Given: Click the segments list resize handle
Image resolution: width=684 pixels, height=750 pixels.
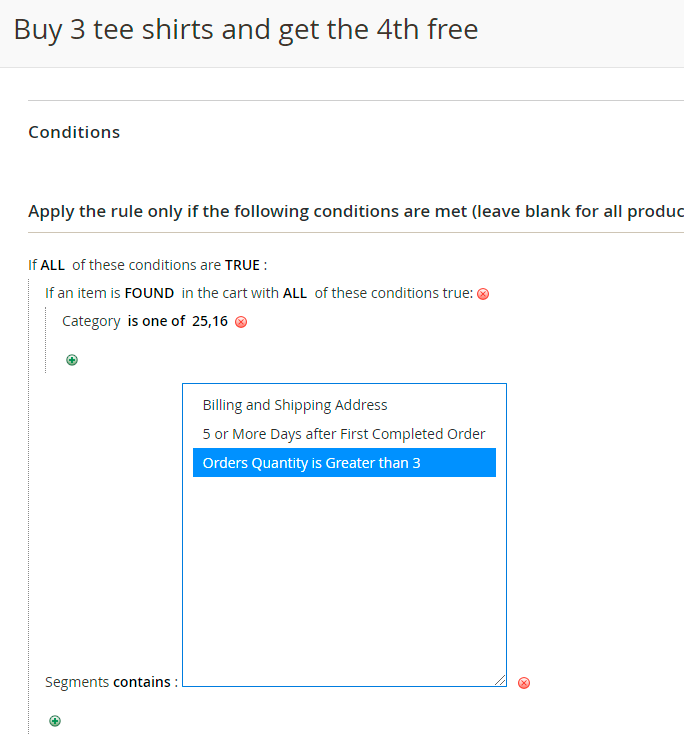Looking at the screenshot, I should [500, 680].
